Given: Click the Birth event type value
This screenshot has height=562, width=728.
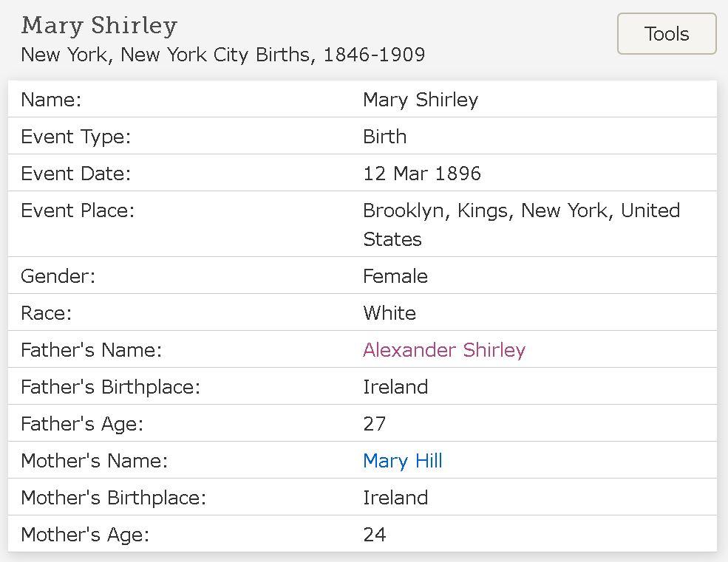Looking at the screenshot, I should click(x=384, y=137).
